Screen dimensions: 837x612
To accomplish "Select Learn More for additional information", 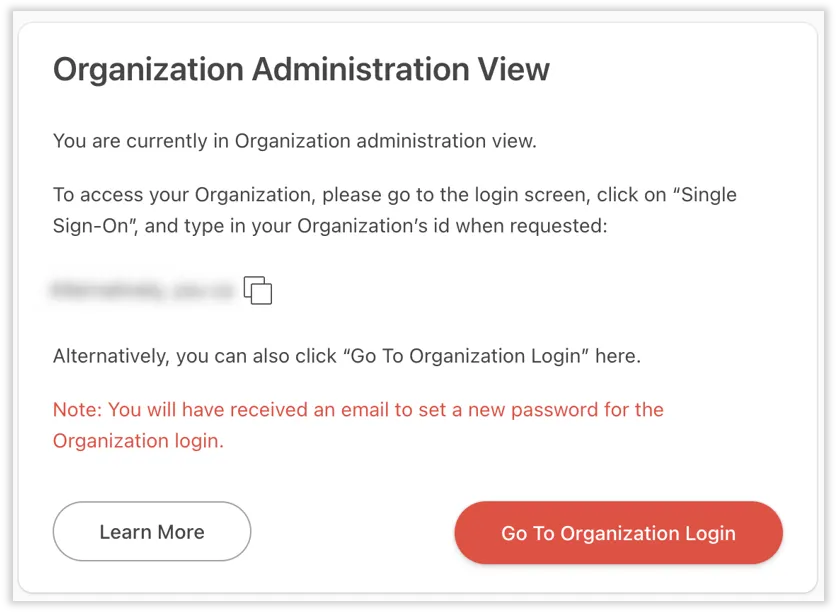I will tap(151, 531).
